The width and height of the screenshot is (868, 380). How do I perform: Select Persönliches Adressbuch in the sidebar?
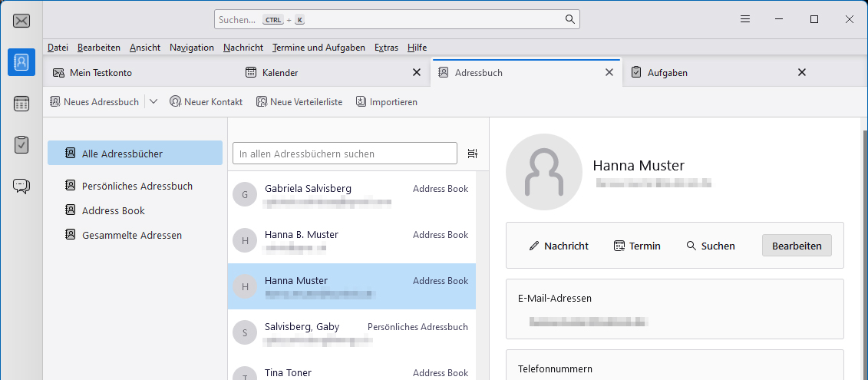coord(137,186)
